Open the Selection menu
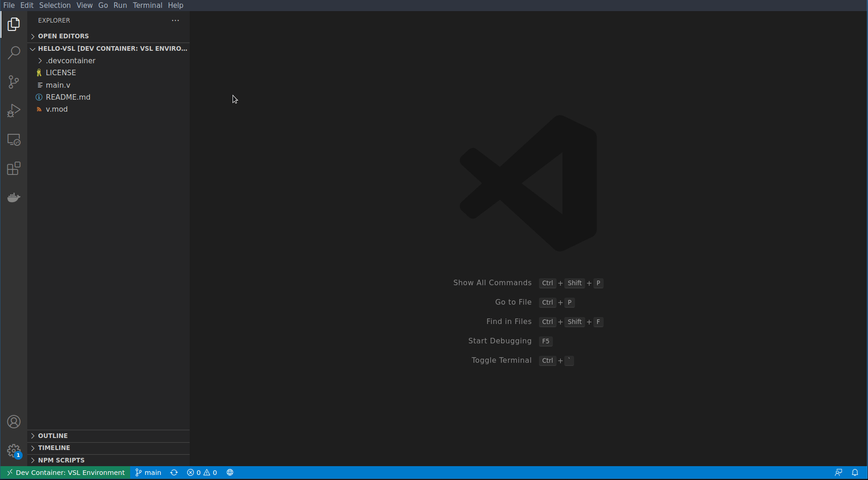Image resolution: width=868 pixels, height=480 pixels. [55, 5]
